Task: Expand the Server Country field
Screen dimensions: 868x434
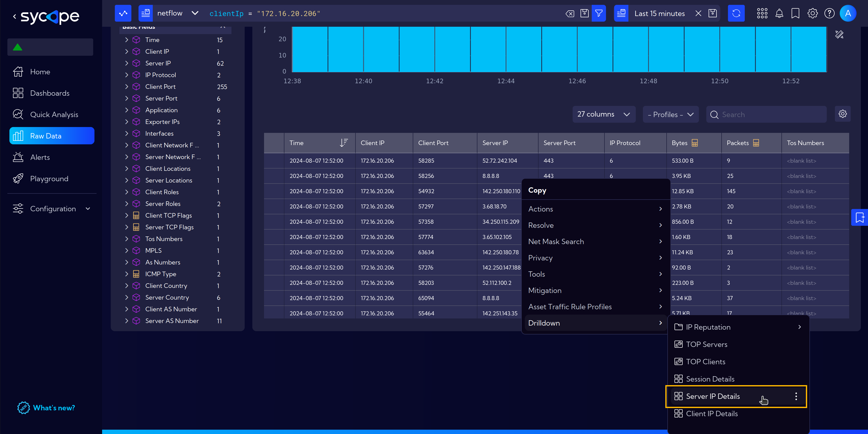Action: click(126, 297)
